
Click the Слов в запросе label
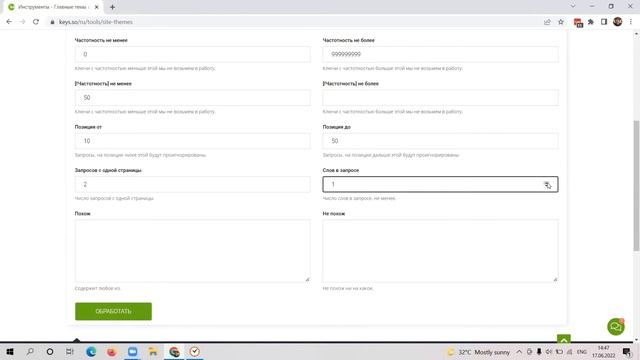point(341,170)
